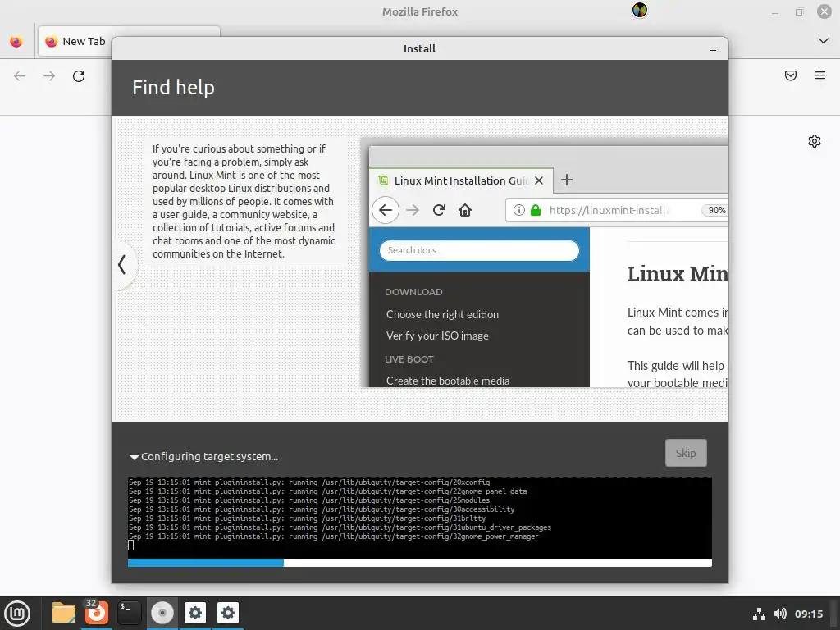Open Firefox application menu

tap(819, 75)
